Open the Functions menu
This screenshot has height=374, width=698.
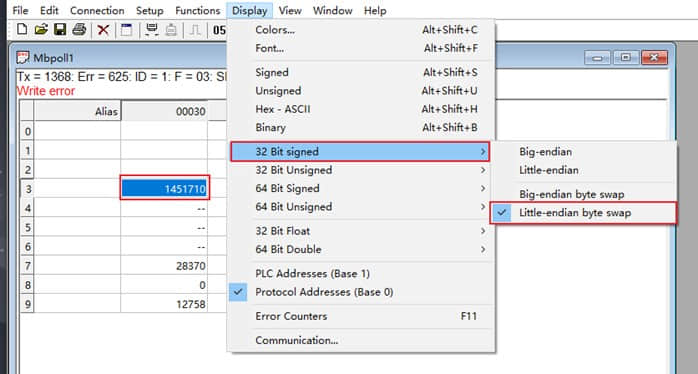[x=198, y=10]
